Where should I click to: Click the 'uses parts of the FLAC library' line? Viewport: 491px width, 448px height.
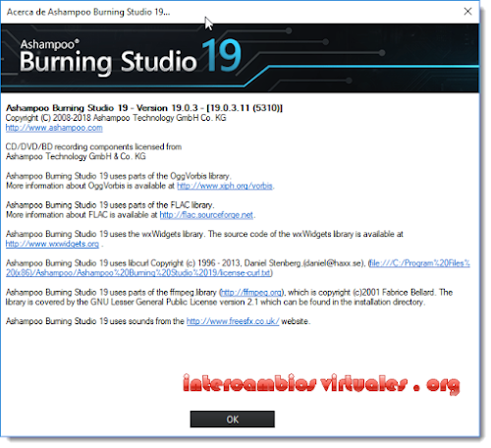(x=110, y=205)
